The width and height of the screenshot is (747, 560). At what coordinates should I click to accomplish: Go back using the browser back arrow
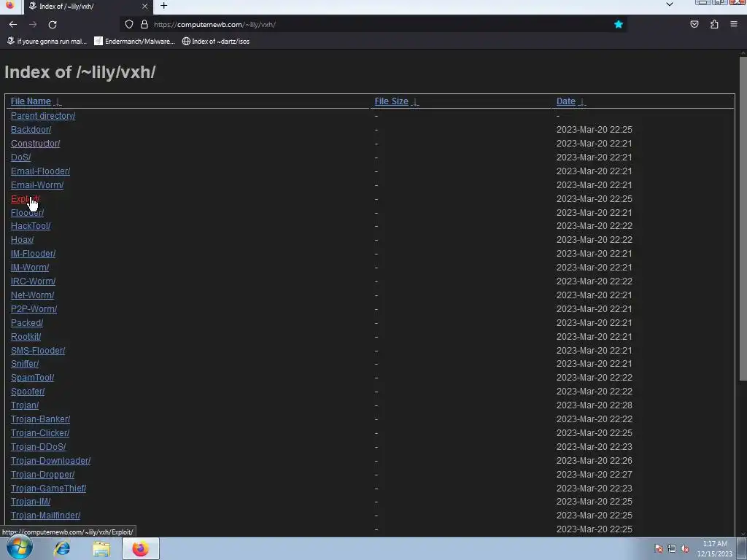(13, 24)
